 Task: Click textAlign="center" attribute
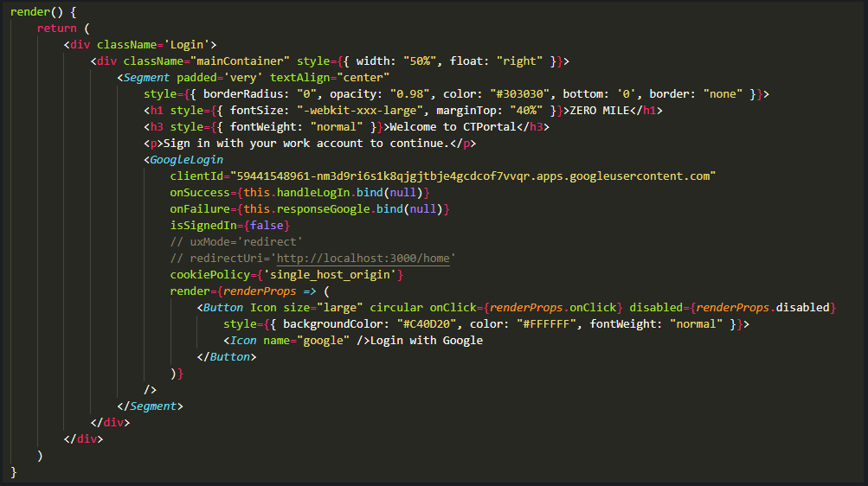330,78
